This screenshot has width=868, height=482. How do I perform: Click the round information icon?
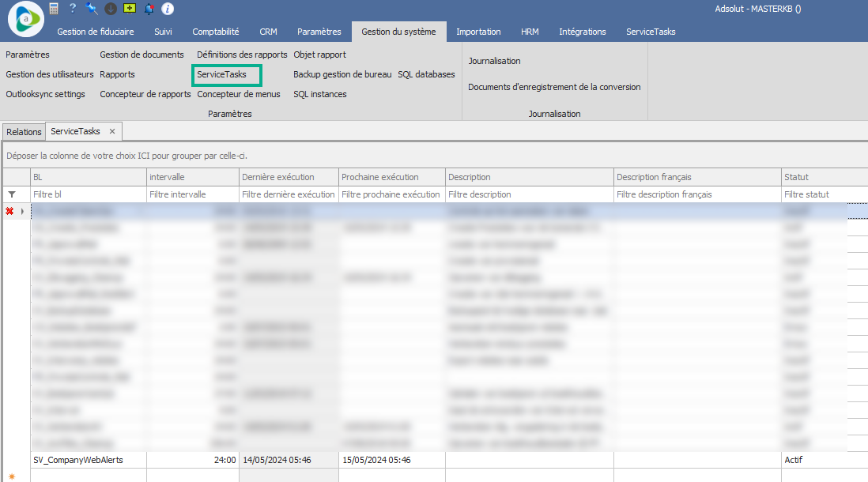[168, 9]
